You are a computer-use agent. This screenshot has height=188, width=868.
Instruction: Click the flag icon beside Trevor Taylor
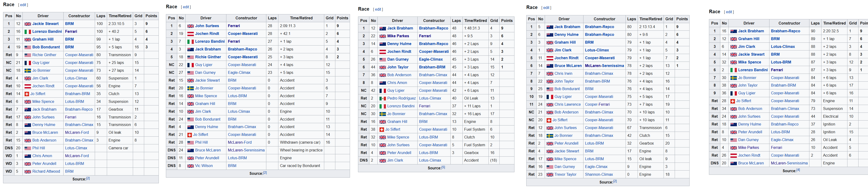550,175
